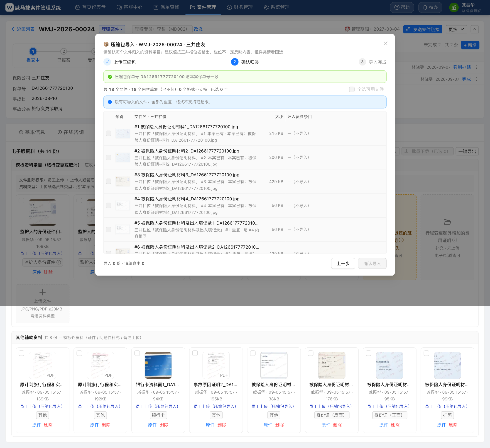This screenshot has width=490, height=448.
Task: Click the + 新增 button
Action: coord(470,45)
